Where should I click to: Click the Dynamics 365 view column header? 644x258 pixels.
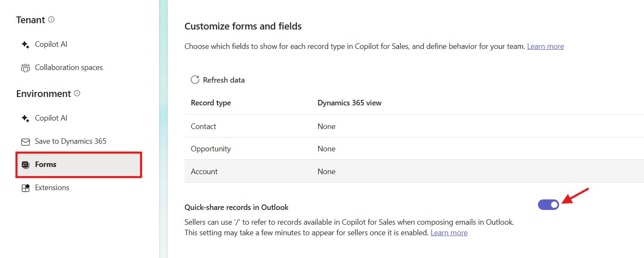[x=349, y=103]
